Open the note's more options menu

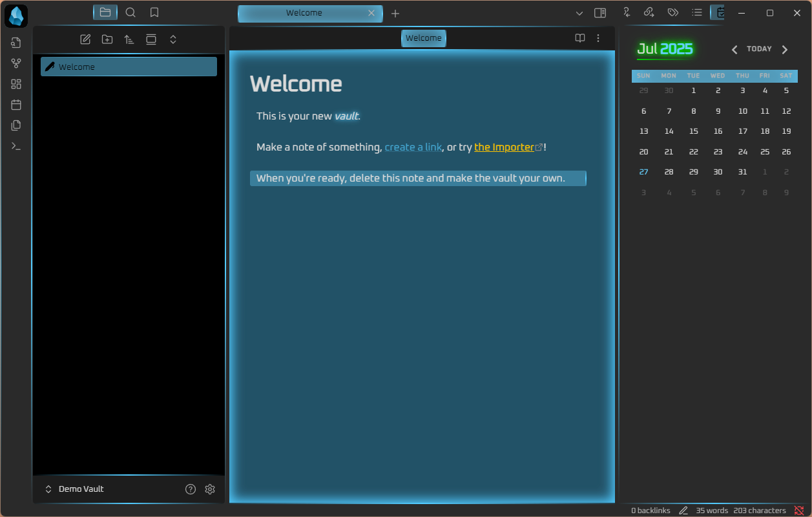tap(598, 38)
